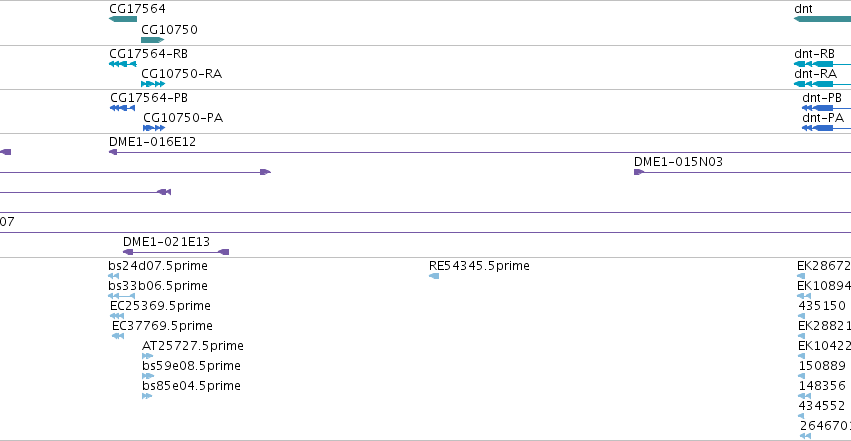Open the DME1-016E12 feature label
The width and height of the screenshot is (851, 441).
pos(153,142)
